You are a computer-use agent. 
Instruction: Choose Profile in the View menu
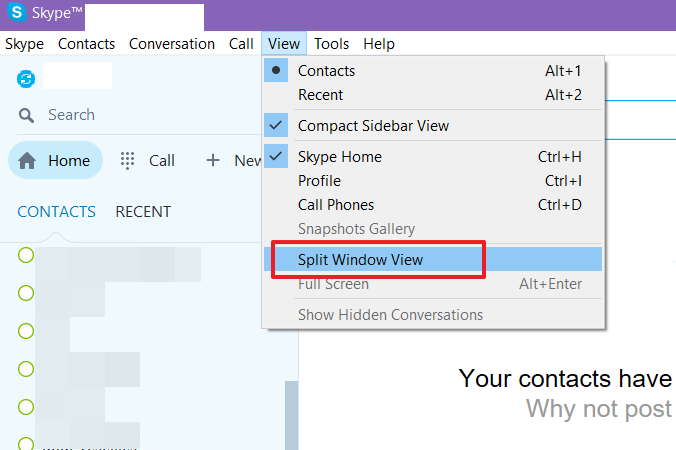(433, 181)
